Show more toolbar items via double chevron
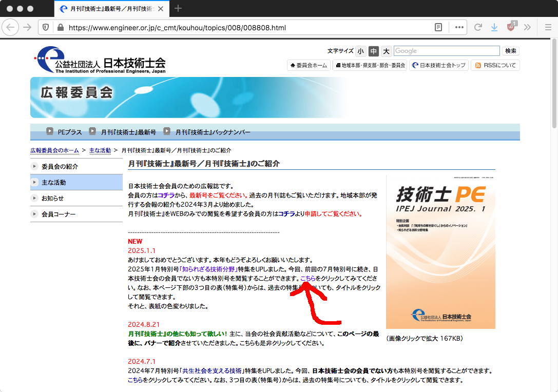Screen dimensions: 558x392 (527, 27)
